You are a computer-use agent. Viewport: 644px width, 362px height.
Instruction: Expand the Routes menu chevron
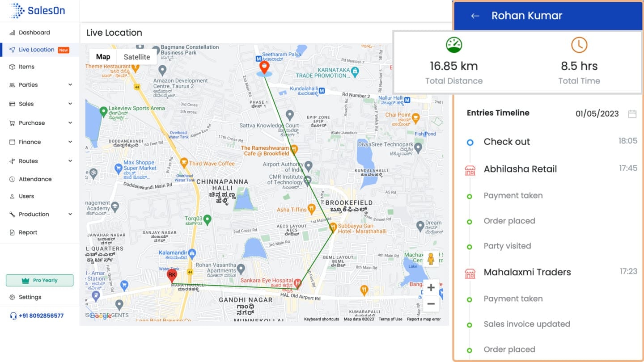pyautogui.click(x=70, y=161)
